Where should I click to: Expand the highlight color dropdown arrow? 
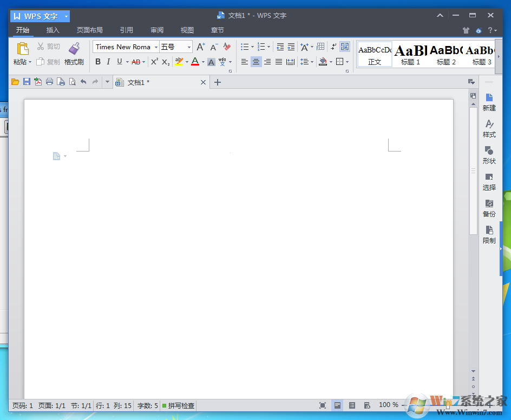click(186, 62)
